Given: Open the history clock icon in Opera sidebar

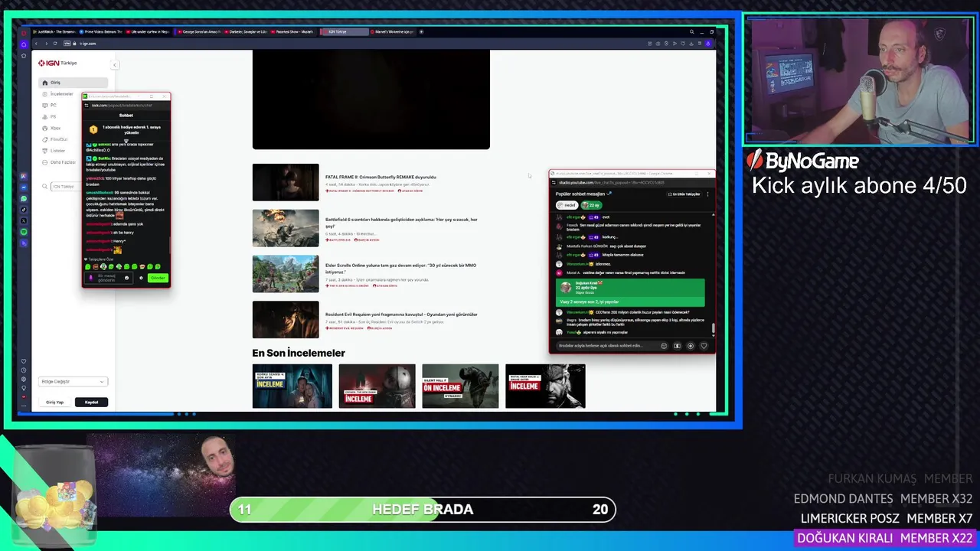Looking at the screenshot, I should pyautogui.click(x=24, y=370).
